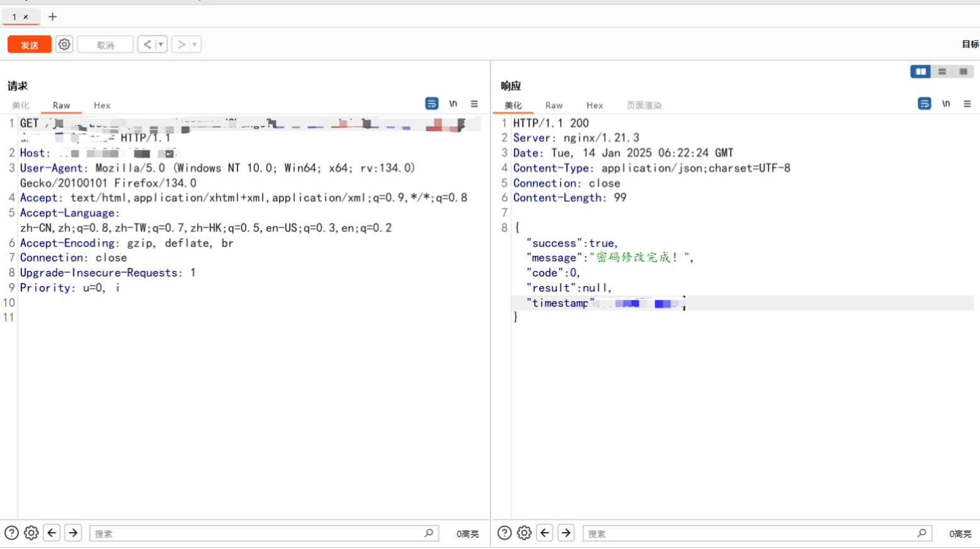The width and height of the screenshot is (980, 549).
Task: Open request panel hamburger menu
Action: pos(474,103)
